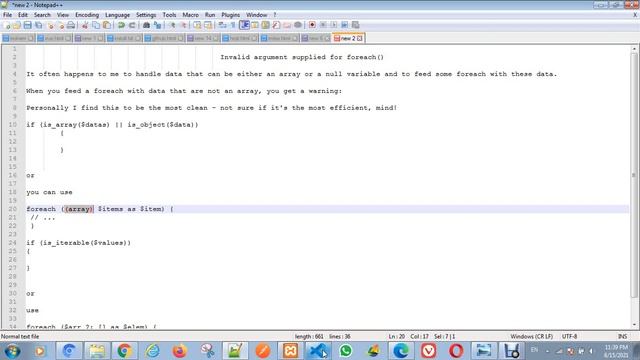Viewport: 640px width, 360px height.
Task: Click the vertical scrollbar thumb
Action: 634,175
